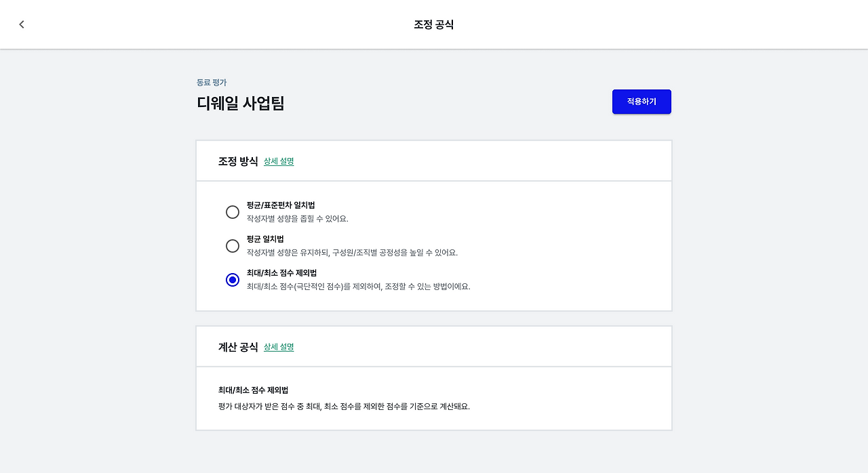Open 상세 설명 link beside 계산 공식
The height and width of the screenshot is (473, 868).
279,347
